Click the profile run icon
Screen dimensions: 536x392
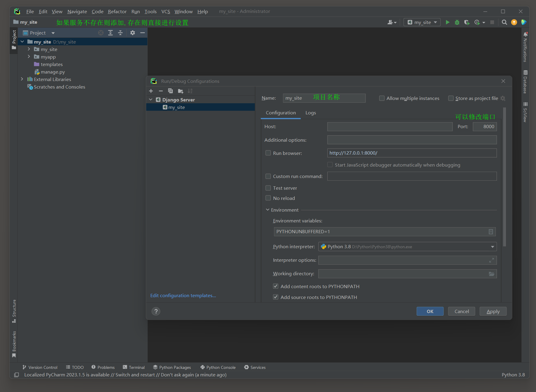tap(477, 22)
